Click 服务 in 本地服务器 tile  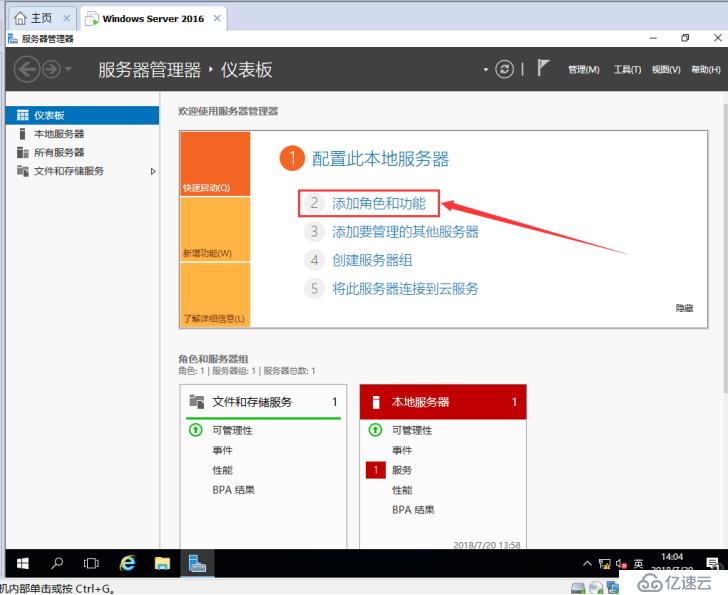click(x=402, y=470)
